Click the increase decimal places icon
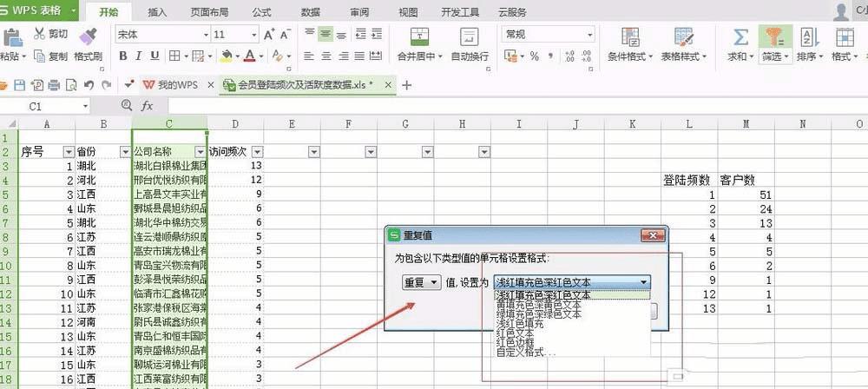This screenshot has height=389, width=868. click(569, 56)
